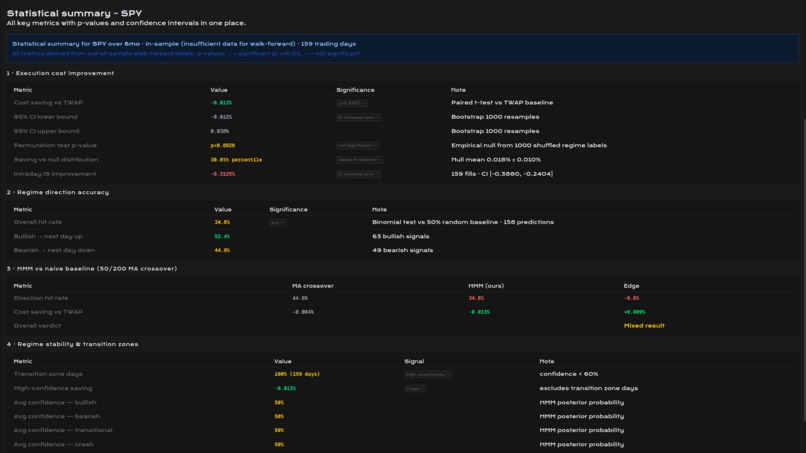This screenshot has width=806, height=453.
Task: Click the yellow 'Mixed result' verdict
Action: (x=644, y=326)
